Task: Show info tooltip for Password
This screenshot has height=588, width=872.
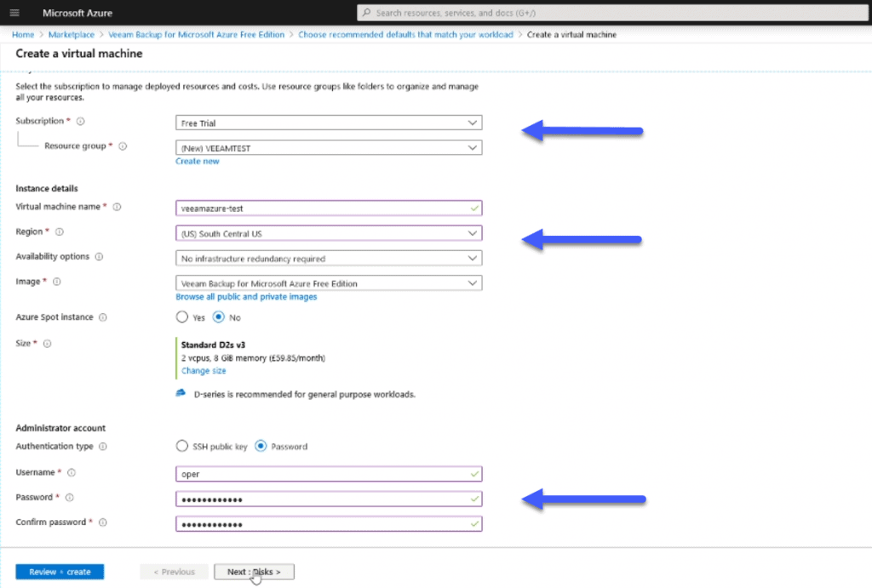Action: [x=70, y=498]
